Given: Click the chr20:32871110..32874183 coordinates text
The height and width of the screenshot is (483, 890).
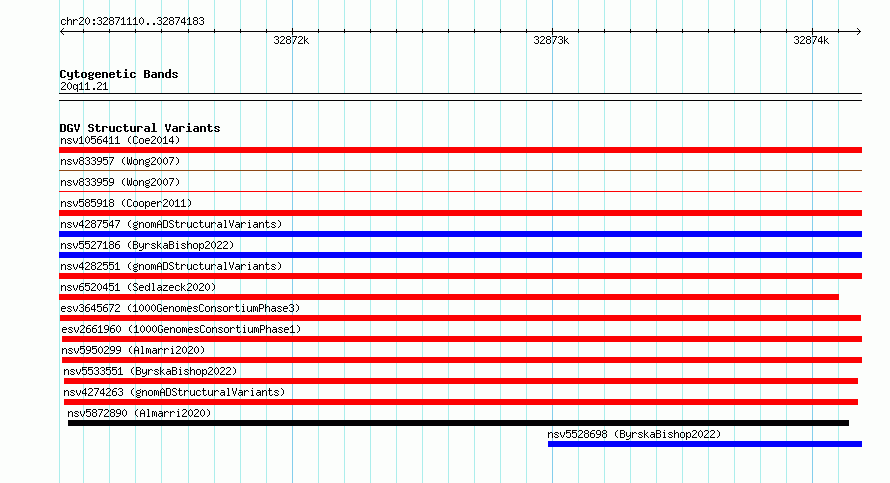Looking at the screenshot, I should coord(132,22).
